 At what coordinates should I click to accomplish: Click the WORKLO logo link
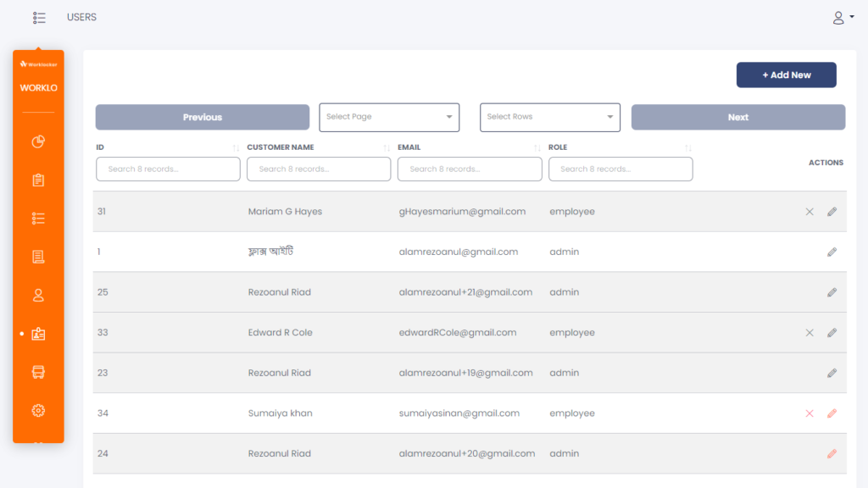coord(38,87)
